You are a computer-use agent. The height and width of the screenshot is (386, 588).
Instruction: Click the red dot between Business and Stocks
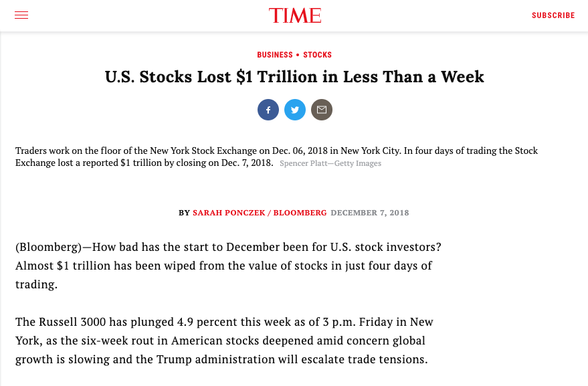click(298, 55)
